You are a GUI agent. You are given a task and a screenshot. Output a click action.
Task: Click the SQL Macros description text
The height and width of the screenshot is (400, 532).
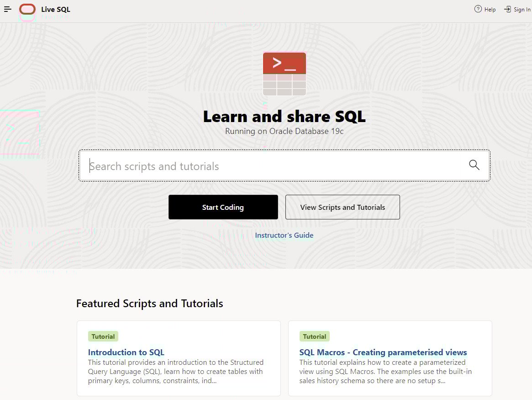[x=385, y=372]
